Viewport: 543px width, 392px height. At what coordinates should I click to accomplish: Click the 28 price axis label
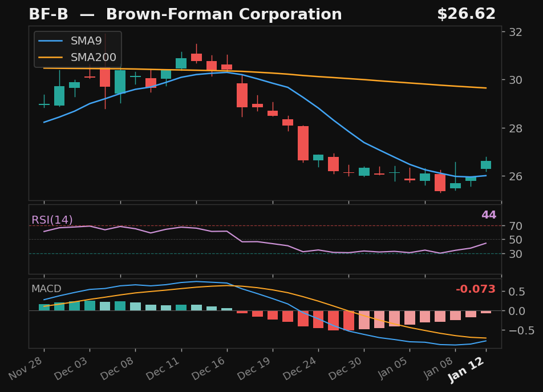pos(515,128)
